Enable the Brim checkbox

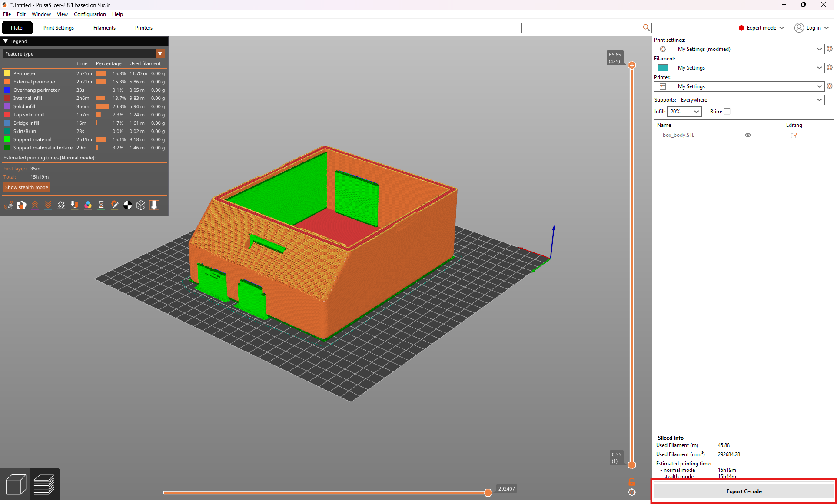pos(727,112)
